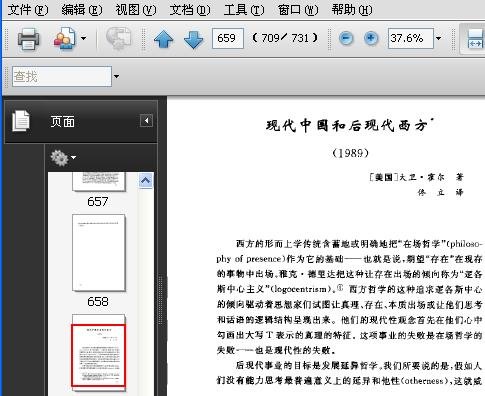Go to the next page with the down arrow

(x=193, y=39)
